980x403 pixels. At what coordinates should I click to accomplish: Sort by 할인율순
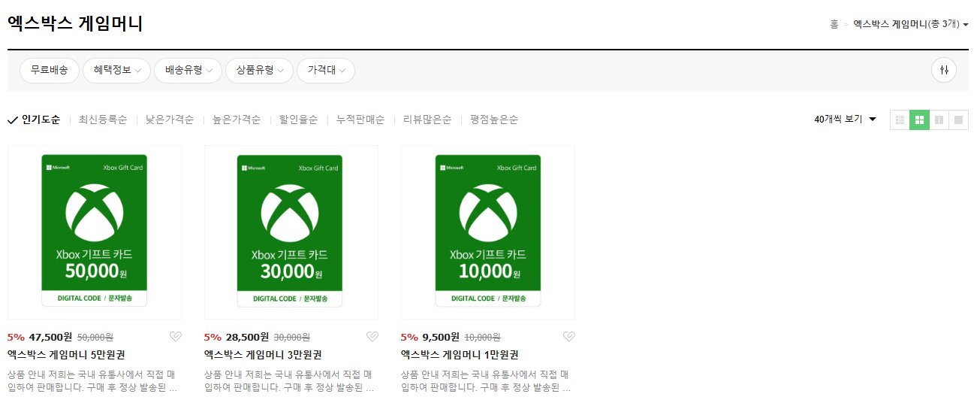298,120
